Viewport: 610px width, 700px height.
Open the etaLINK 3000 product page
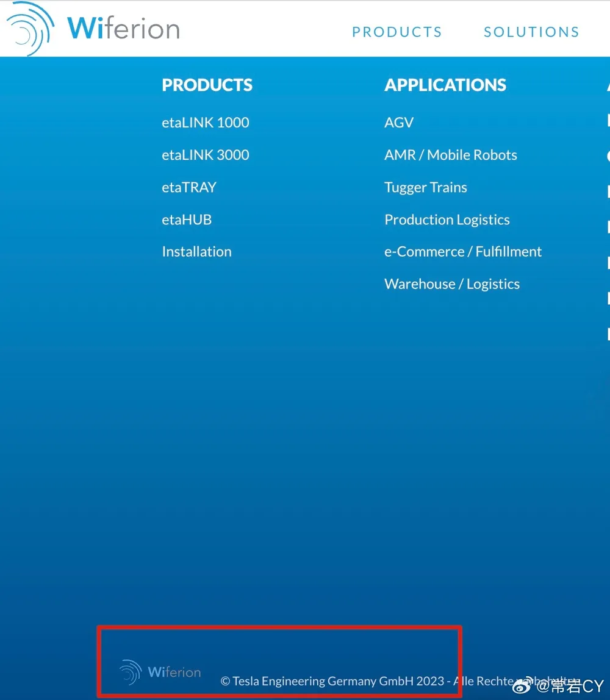click(206, 155)
